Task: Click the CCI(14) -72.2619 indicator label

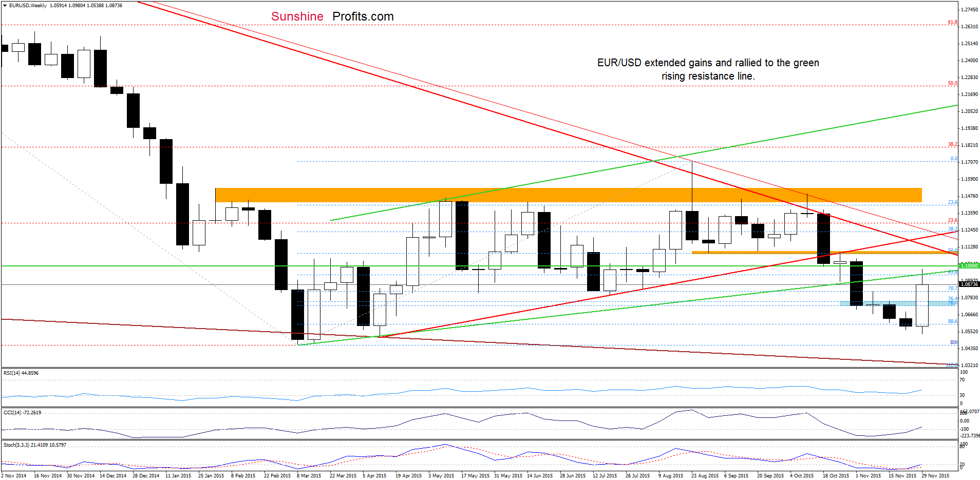Action: click(22, 413)
